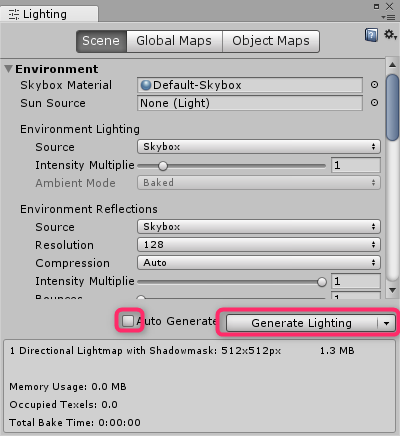Open the Lighting help documentation icon
The width and height of the screenshot is (400, 436).
(x=371, y=35)
